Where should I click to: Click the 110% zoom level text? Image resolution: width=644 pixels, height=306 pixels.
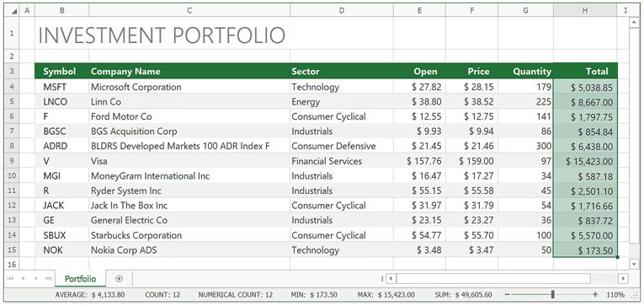[x=615, y=294]
